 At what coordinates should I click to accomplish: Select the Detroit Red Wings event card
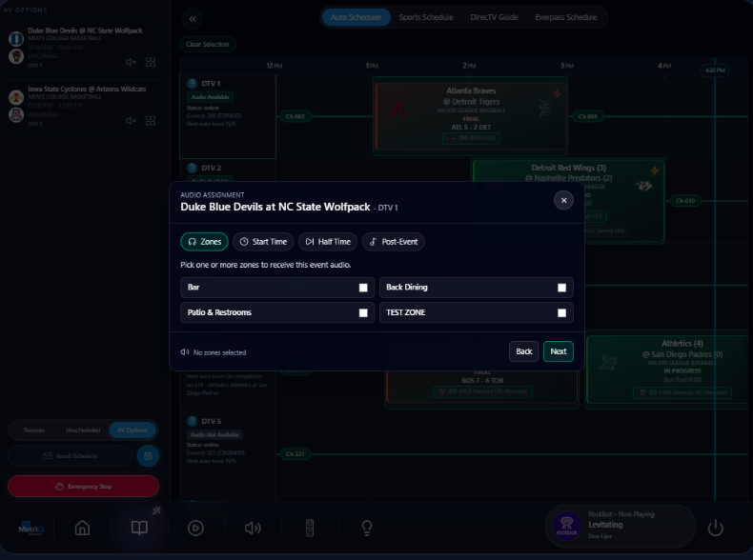569,201
